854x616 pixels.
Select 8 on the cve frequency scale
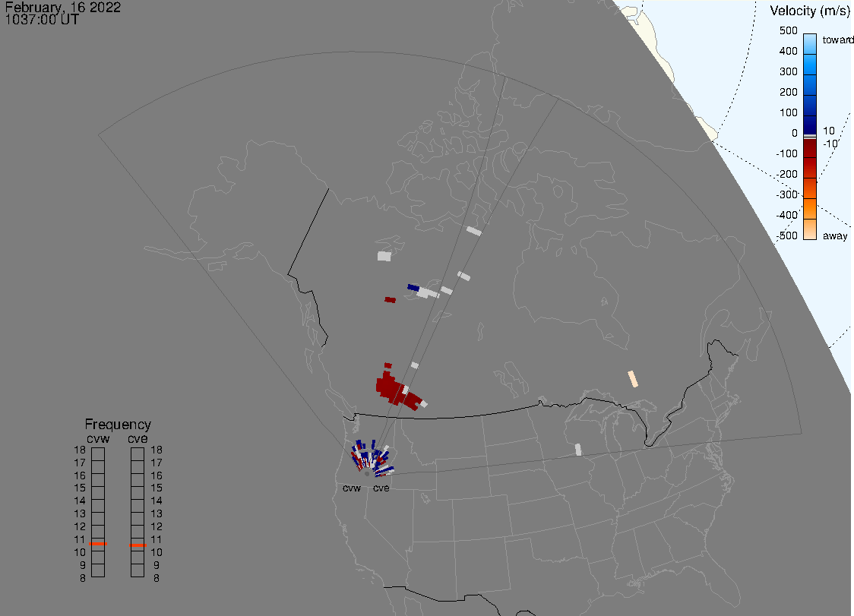click(157, 578)
